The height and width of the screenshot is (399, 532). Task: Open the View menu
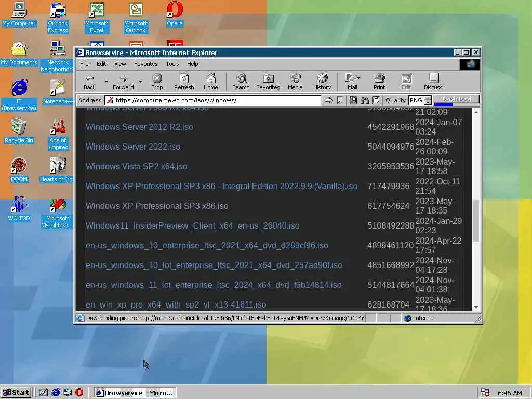click(120, 64)
